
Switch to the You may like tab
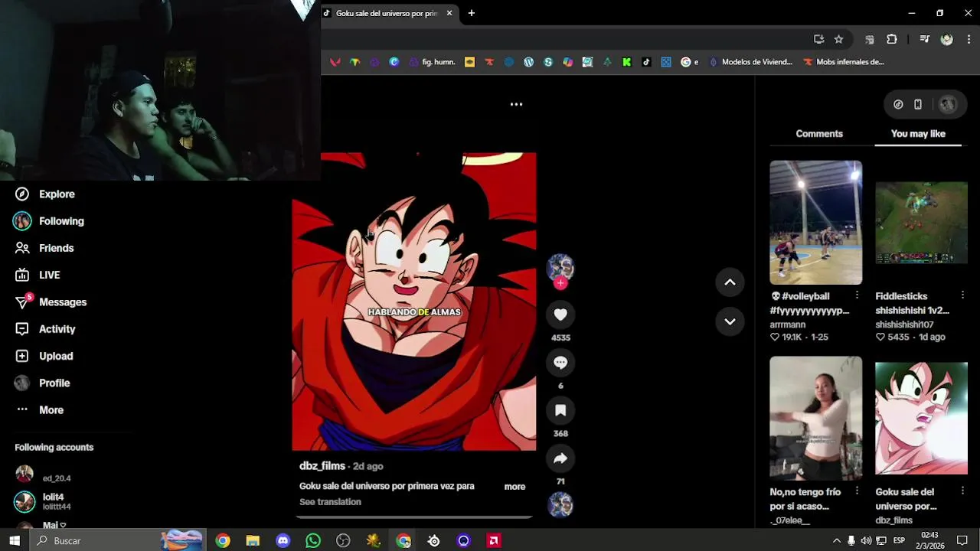918,134
